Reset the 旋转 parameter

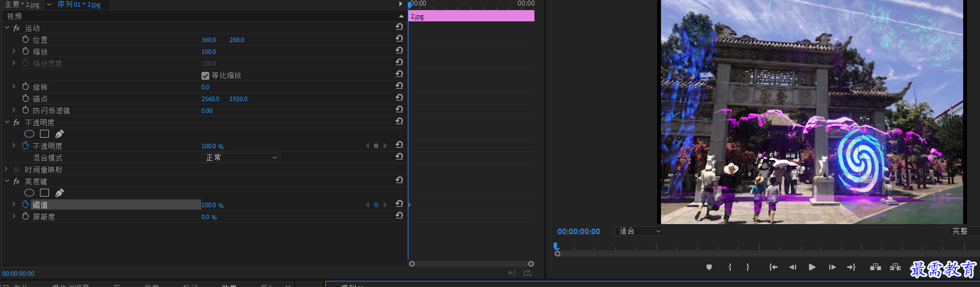(399, 86)
